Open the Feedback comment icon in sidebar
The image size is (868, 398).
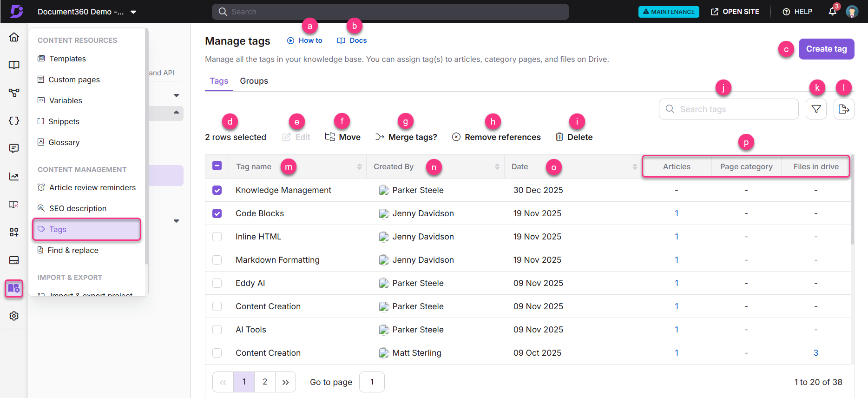[14, 149]
